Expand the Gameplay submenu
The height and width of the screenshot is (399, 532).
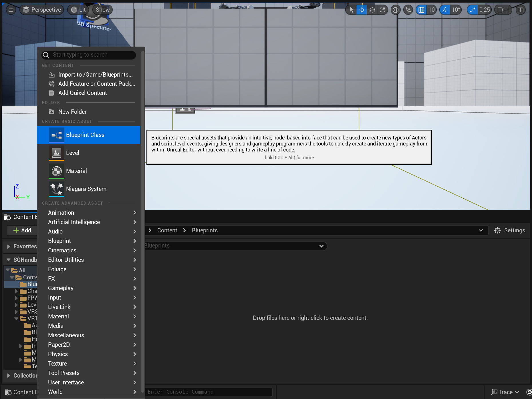(x=61, y=288)
